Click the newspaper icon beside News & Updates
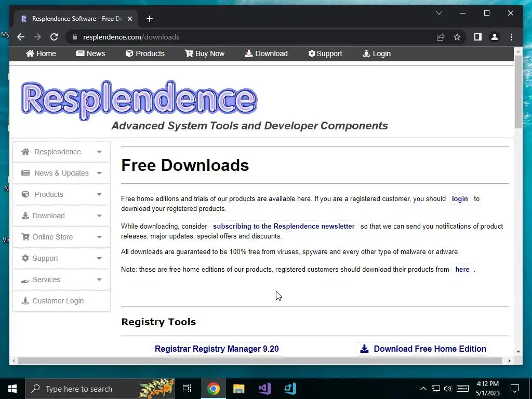Viewport: 532px width, 399px height. (25, 173)
